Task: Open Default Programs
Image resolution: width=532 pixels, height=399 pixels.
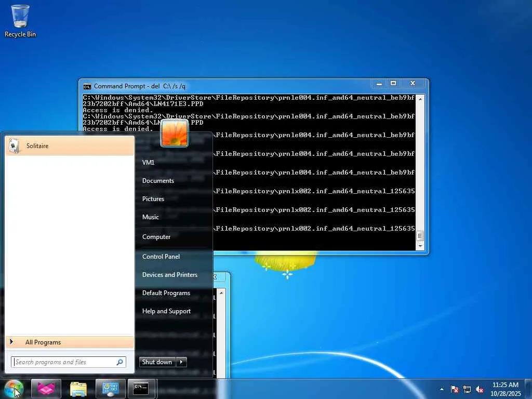Action: [166, 293]
